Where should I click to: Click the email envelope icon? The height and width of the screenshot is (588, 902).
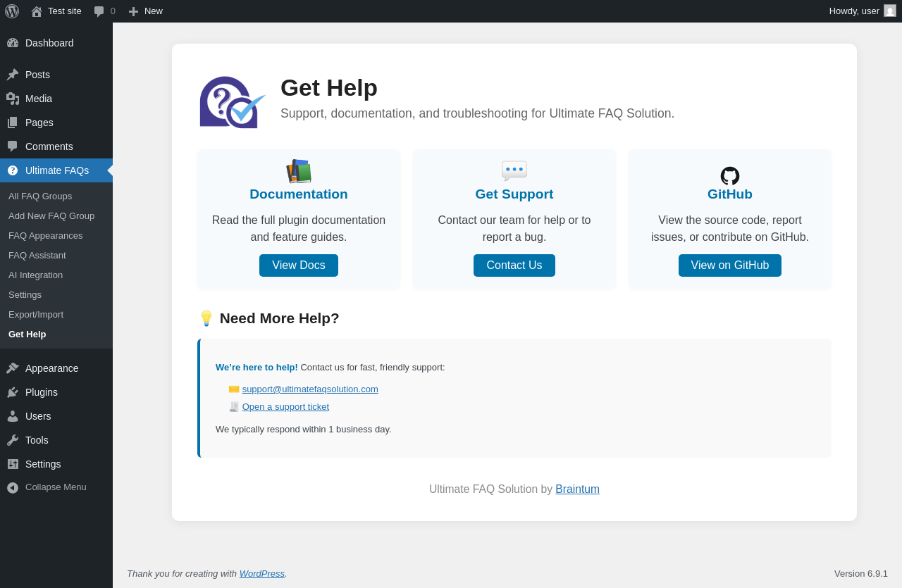click(x=234, y=389)
